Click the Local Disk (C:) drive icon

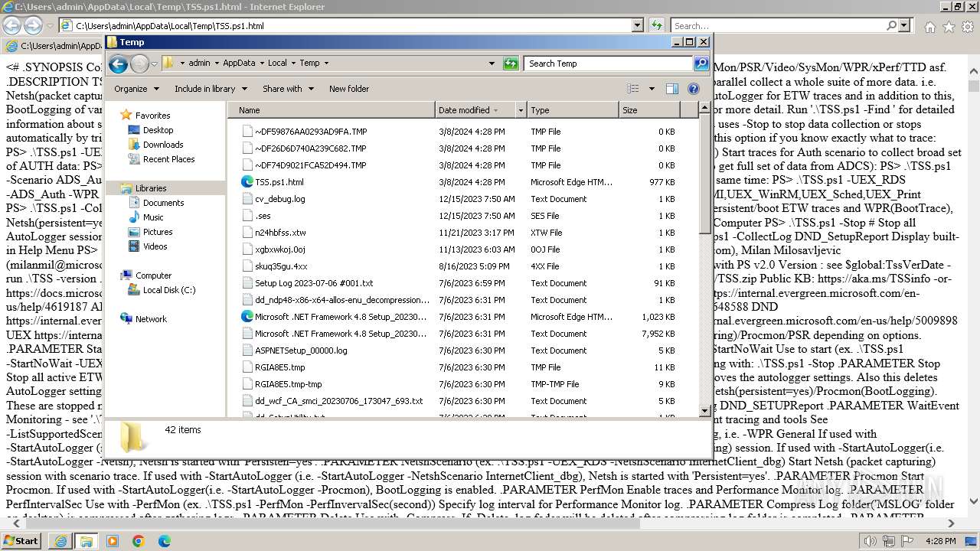pyautogui.click(x=134, y=290)
